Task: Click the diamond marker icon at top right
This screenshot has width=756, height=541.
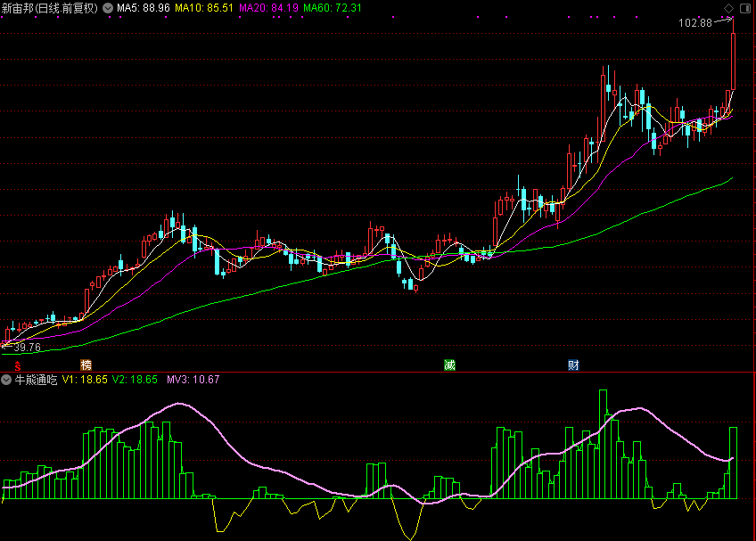Action: tap(729, 8)
